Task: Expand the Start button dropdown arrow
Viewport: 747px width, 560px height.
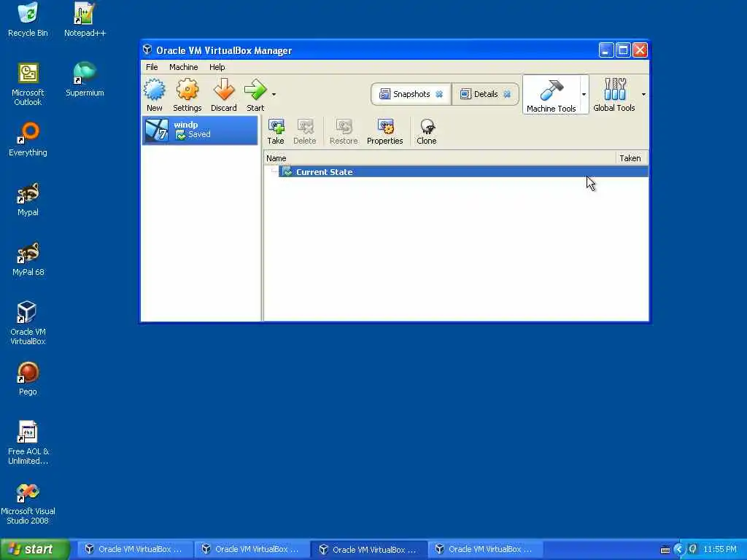Action: 274,94
